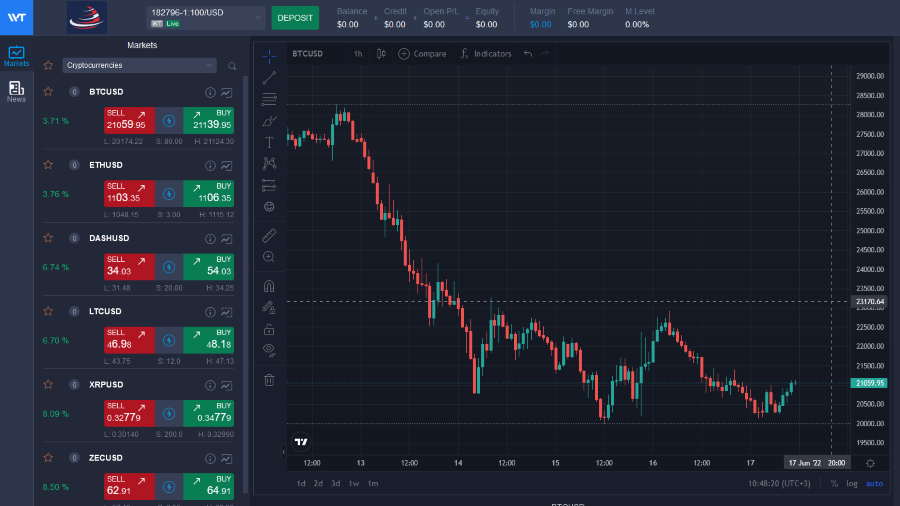The image size is (900, 506).
Task: Select the crosshair cursor tool
Action: pos(269,56)
